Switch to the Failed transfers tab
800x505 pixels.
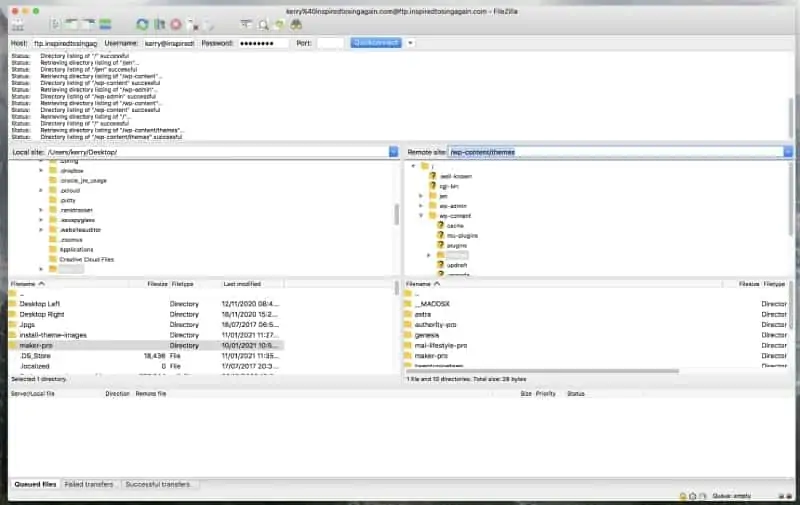pos(89,484)
